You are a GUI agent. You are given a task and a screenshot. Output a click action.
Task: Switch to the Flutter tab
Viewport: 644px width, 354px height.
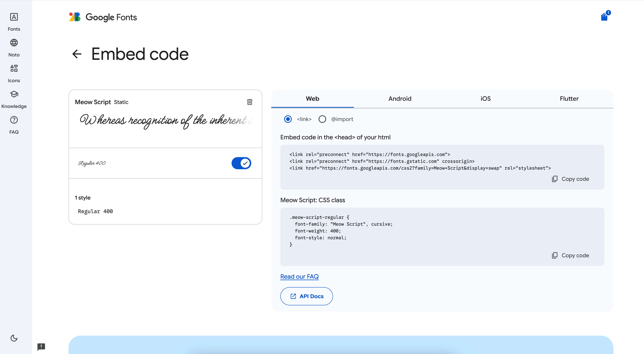569,99
